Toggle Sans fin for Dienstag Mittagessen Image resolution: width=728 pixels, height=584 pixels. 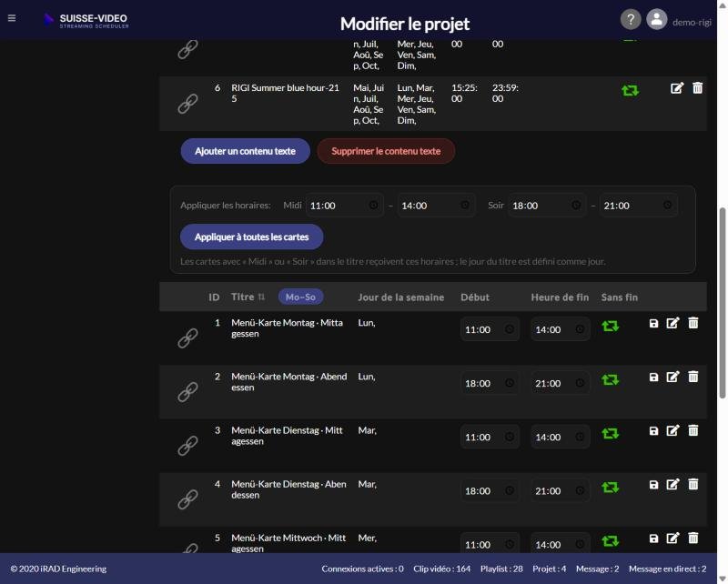(x=610, y=434)
